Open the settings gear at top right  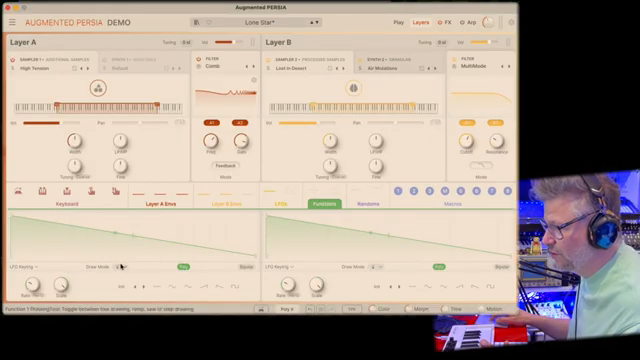tap(511, 22)
